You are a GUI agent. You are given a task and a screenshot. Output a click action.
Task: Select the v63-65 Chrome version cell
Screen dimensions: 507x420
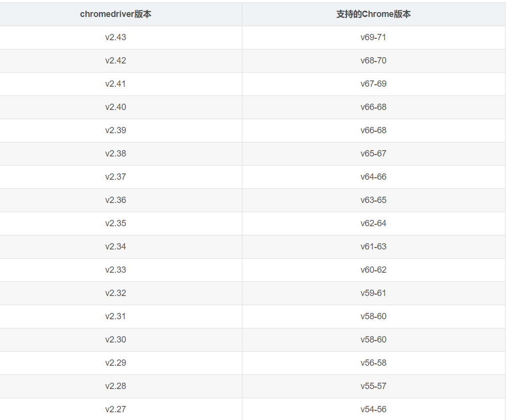tap(373, 200)
